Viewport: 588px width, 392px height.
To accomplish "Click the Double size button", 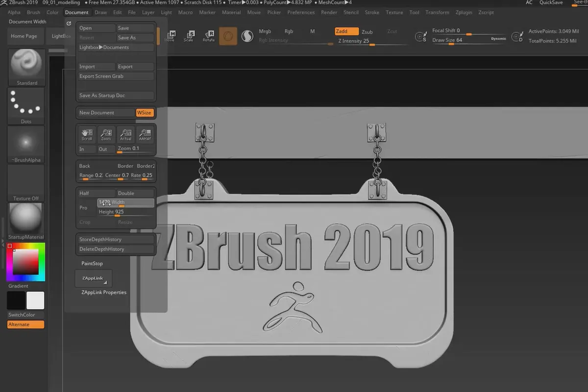I will coord(135,194).
